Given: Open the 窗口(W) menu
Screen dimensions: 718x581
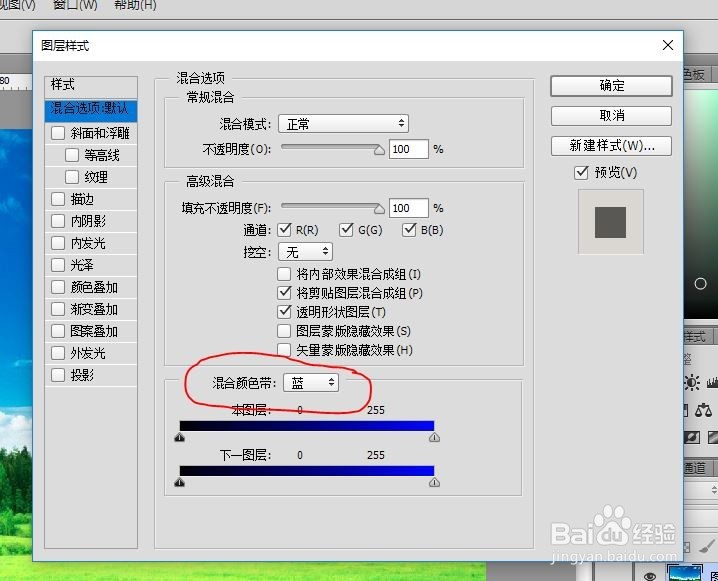Looking at the screenshot, I should coord(75,5).
